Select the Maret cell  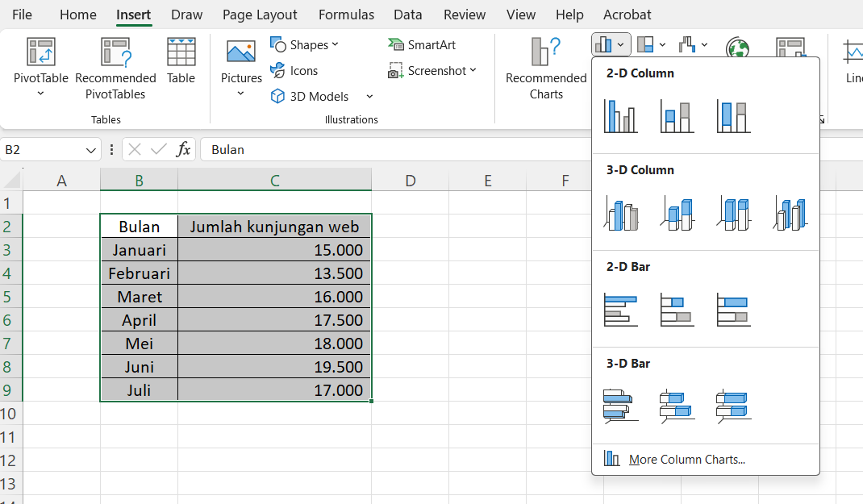coord(140,297)
